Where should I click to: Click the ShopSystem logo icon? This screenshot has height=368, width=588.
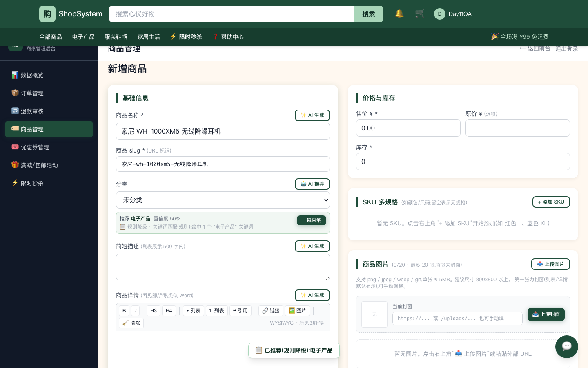point(47,14)
